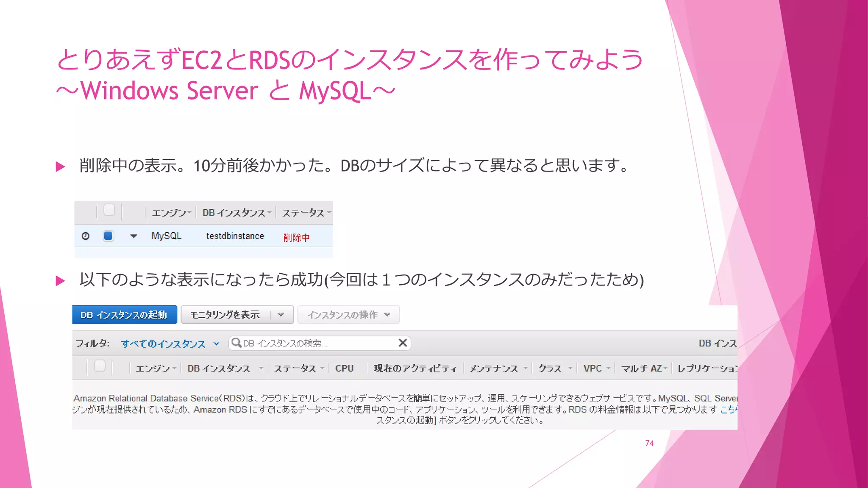This screenshot has height=488, width=868.
Task: Sort by VPC column
Action: 597,369
